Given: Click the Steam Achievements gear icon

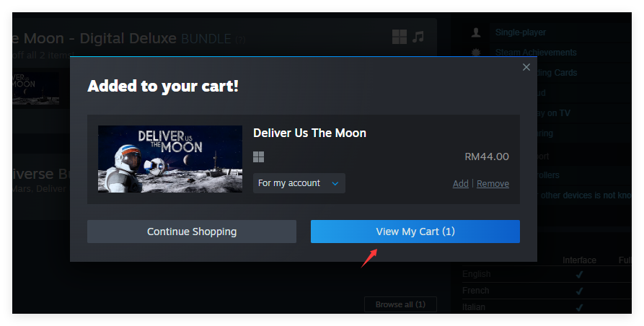Looking at the screenshot, I should pos(476,52).
